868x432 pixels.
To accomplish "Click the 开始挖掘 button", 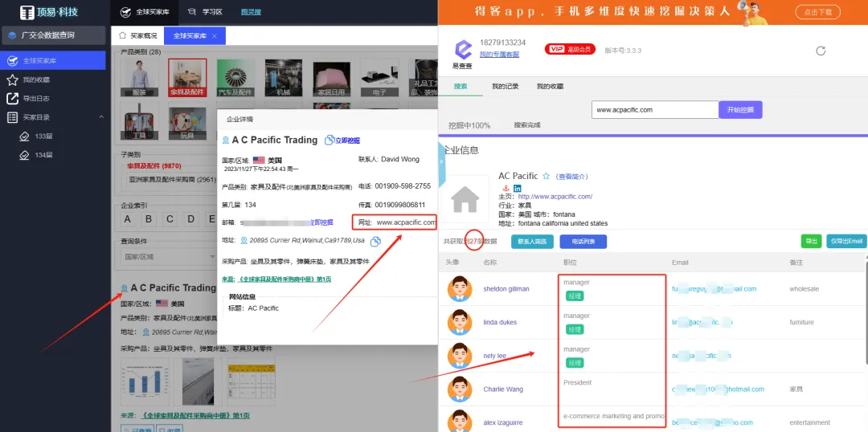I will click(741, 109).
